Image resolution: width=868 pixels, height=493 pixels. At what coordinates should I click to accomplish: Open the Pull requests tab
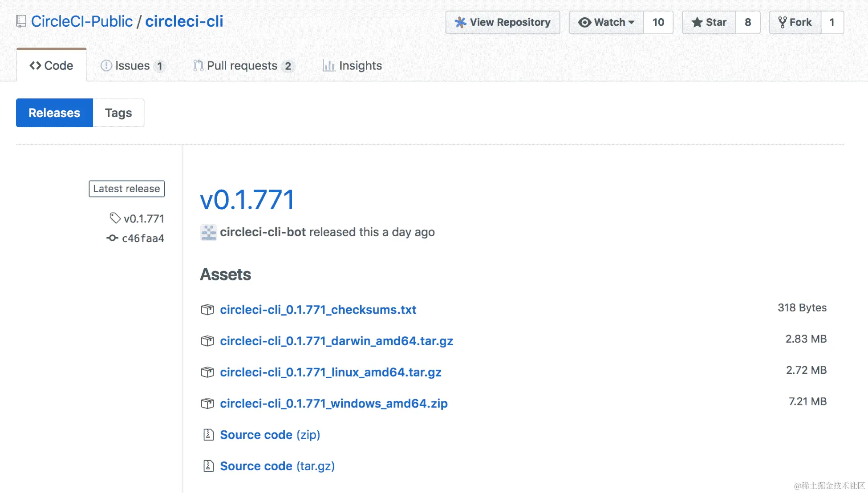click(x=243, y=66)
